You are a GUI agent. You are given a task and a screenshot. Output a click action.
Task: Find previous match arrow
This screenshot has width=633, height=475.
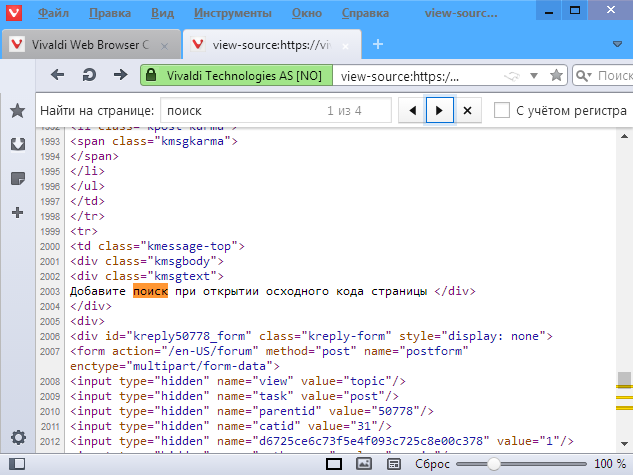point(412,110)
